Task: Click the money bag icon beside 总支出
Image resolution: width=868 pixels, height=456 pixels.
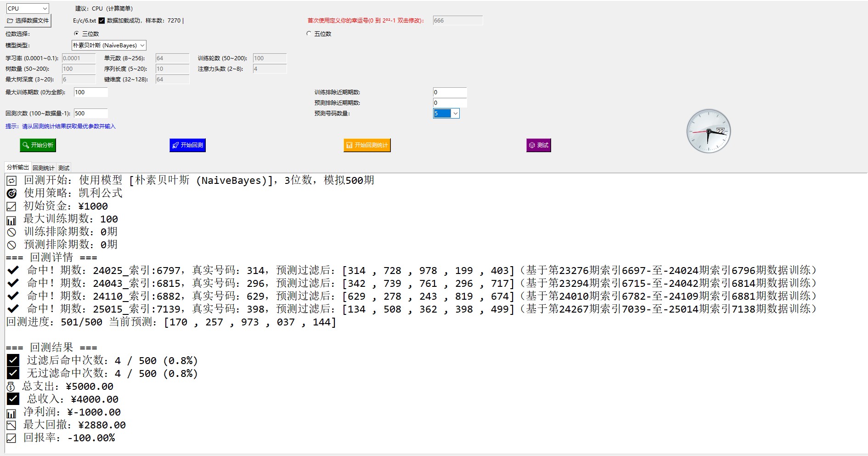Action: pos(11,387)
